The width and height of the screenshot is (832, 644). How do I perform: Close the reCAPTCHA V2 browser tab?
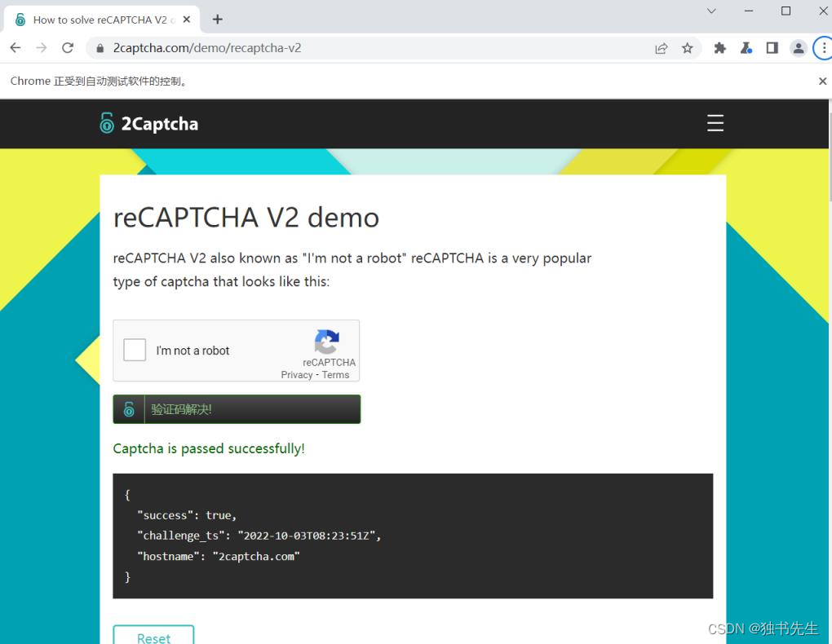pyautogui.click(x=186, y=20)
